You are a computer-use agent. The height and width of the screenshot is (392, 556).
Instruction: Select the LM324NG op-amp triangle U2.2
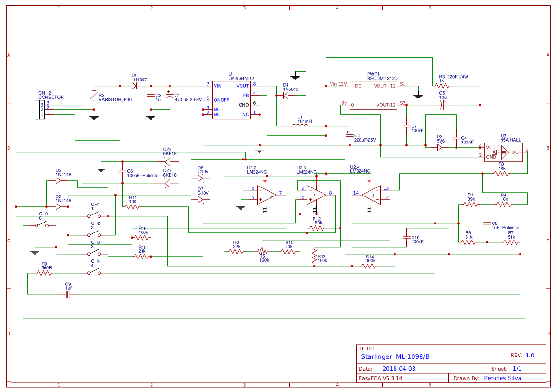(x=265, y=194)
